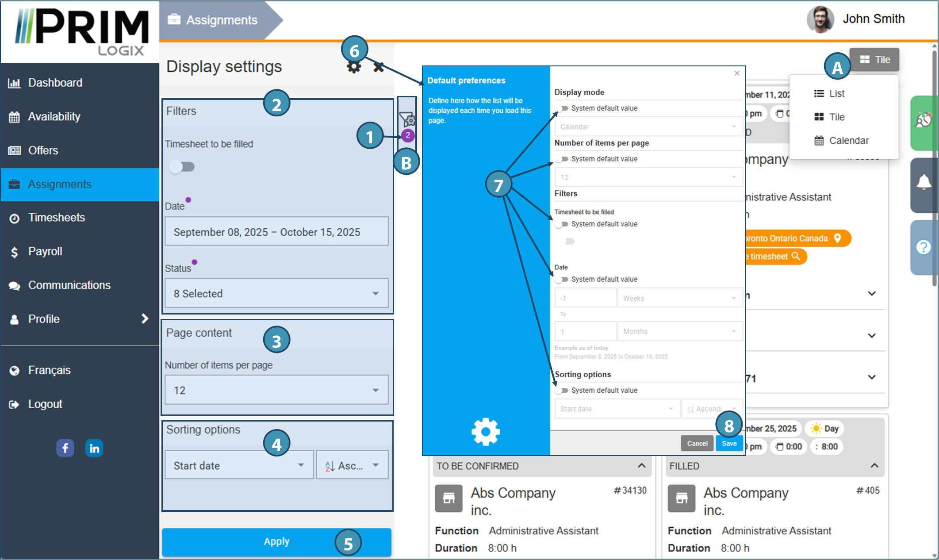This screenshot has width=939, height=560.
Task: Toggle Display mode system default value
Action: point(562,108)
